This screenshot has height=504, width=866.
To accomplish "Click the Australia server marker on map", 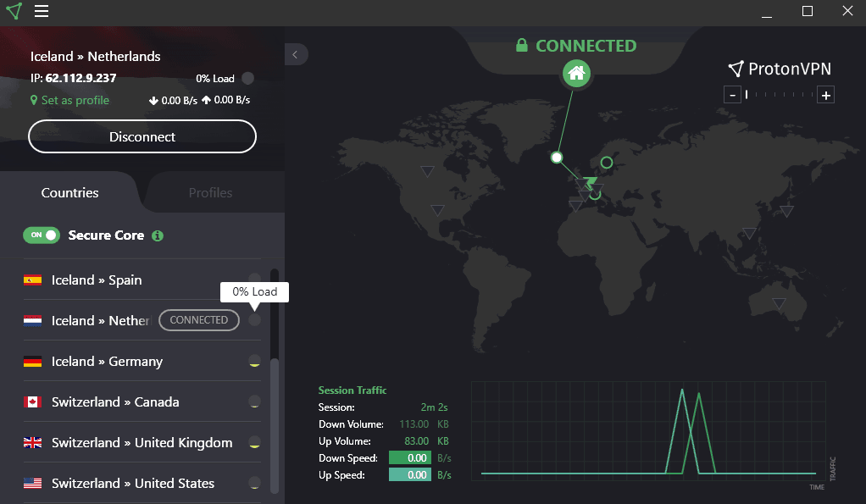I will pos(779,303).
